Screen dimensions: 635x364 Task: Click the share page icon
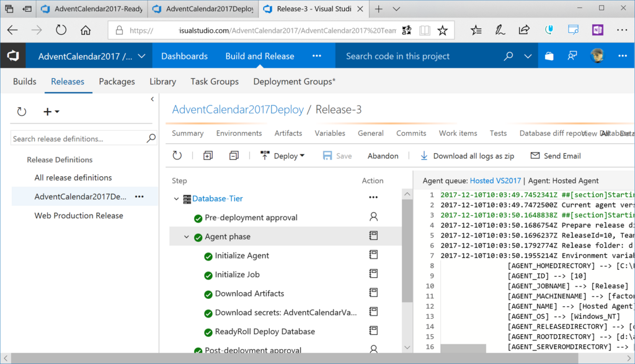tap(524, 30)
